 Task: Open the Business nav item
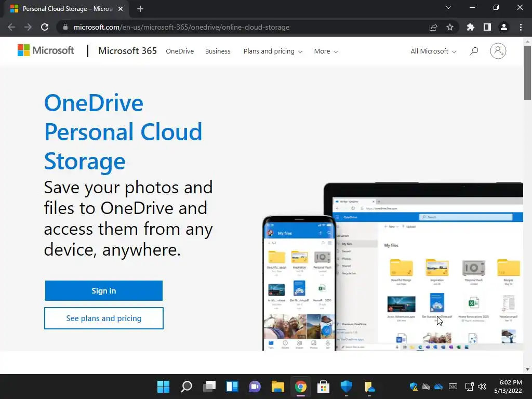coord(218,51)
